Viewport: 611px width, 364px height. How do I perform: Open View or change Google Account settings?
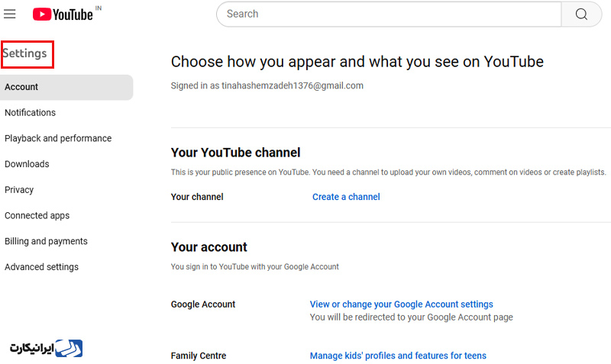click(x=402, y=304)
